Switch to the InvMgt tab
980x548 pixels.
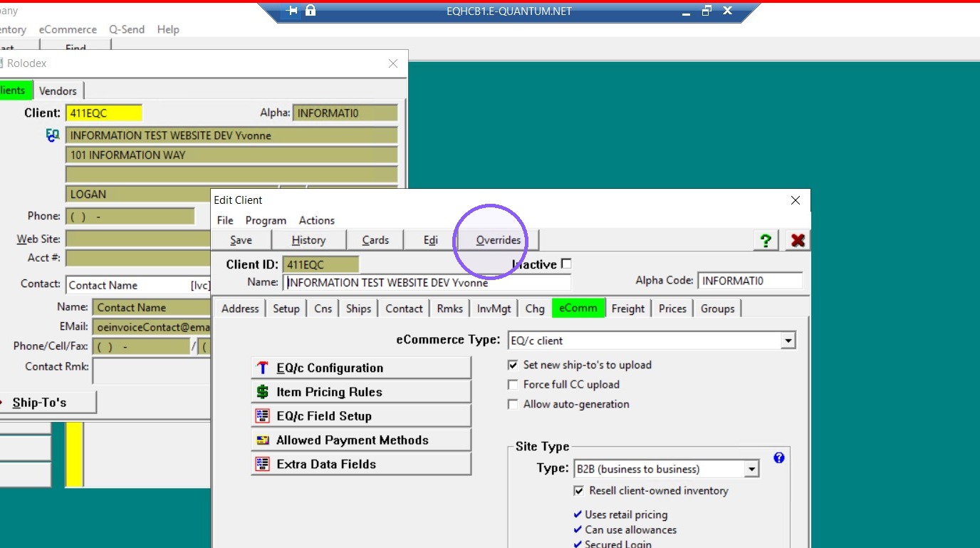click(494, 309)
